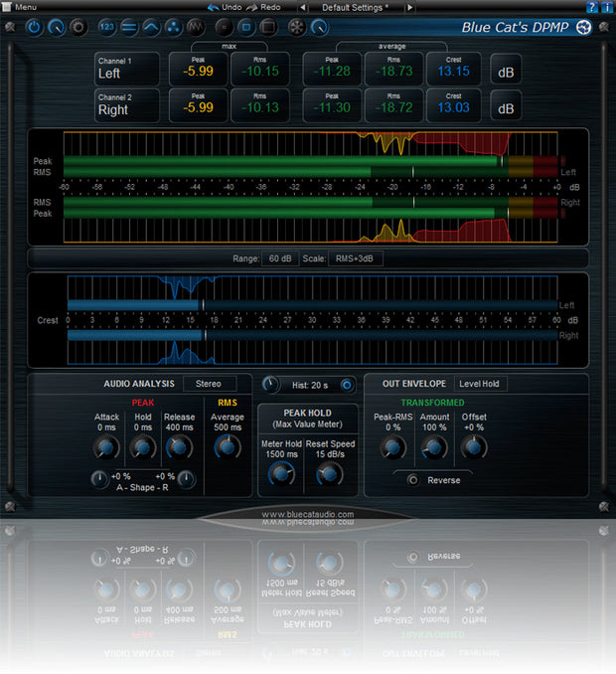Open the gear settings toolbar icon
Viewport: 616px width, 674px height.
point(78,28)
